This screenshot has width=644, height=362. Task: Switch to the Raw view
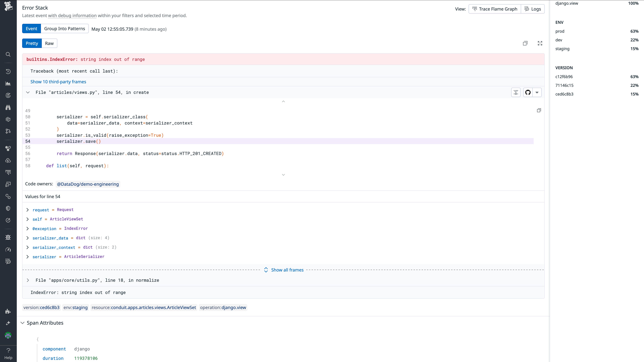tap(49, 43)
